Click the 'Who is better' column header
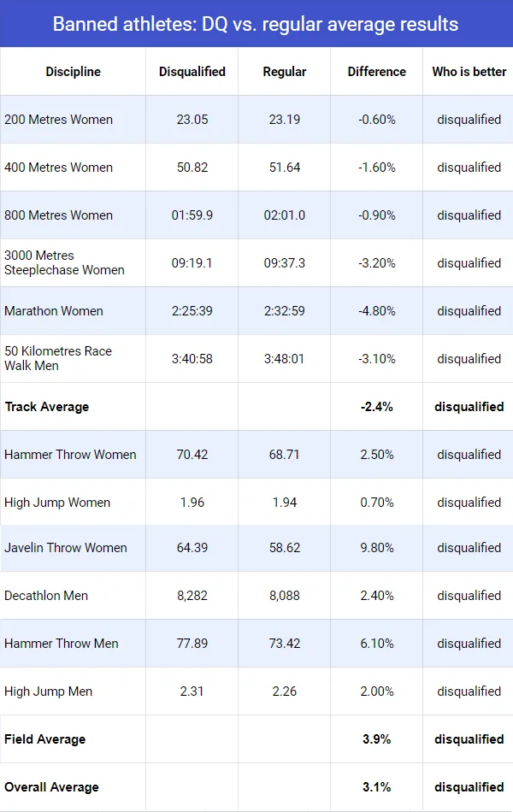The width and height of the screenshot is (513, 812). pos(469,72)
